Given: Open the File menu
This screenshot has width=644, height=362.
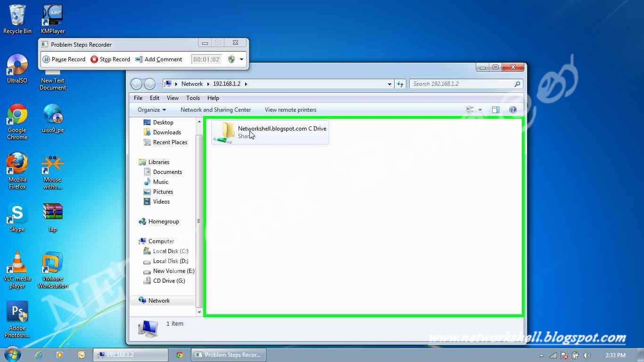Looking at the screenshot, I should point(138,98).
